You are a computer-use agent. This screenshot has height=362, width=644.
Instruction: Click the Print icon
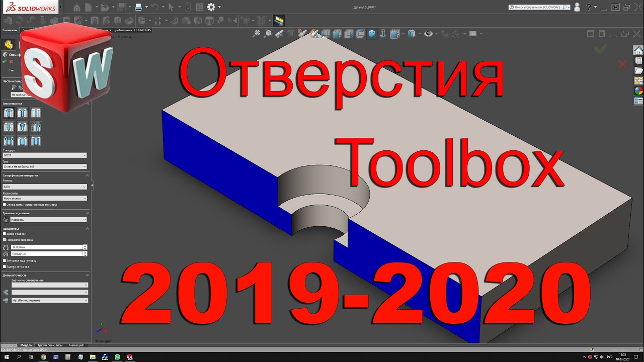[x=138, y=8]
